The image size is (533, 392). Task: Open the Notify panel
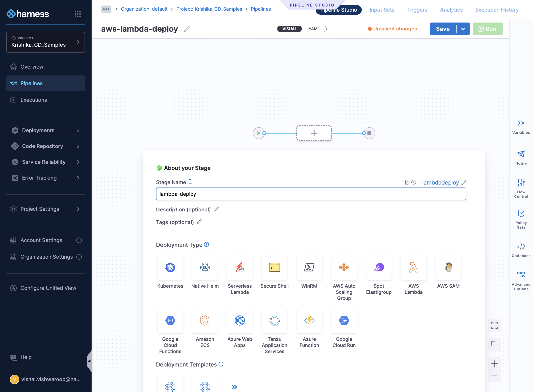point(521,158)
